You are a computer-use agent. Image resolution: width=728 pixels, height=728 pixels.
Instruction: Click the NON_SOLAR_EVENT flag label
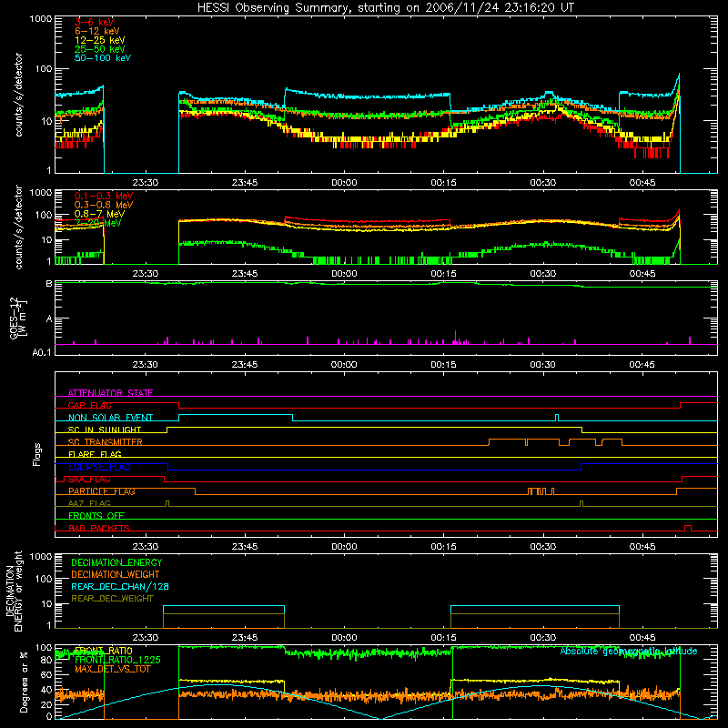(x=110, y=418)
